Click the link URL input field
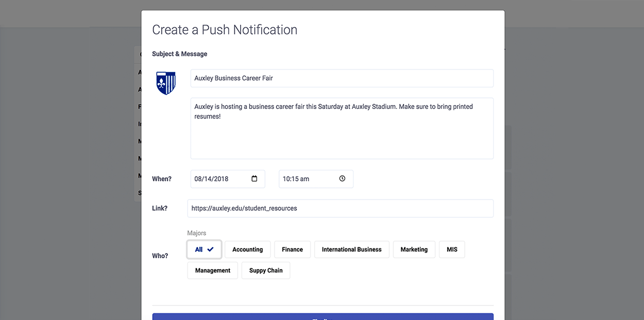This screenshot has height=320, width=644. (x=341, y=209)
